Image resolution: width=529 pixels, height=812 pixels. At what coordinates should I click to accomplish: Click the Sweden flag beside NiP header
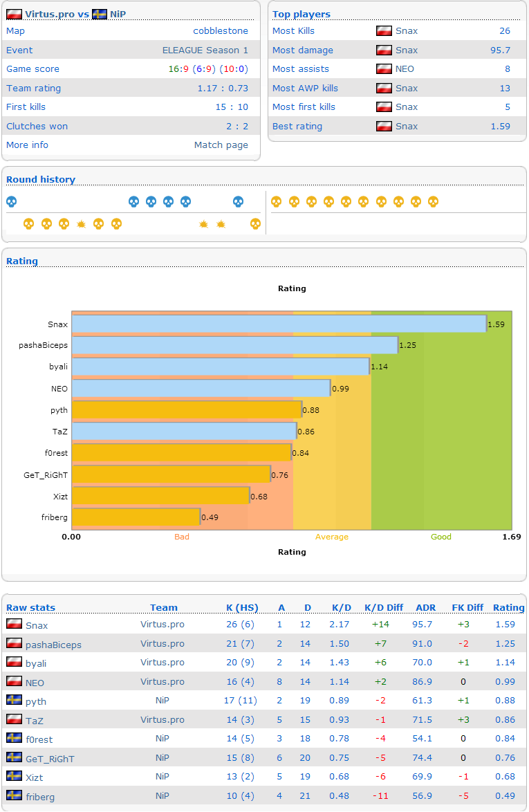tap(100, 14)
